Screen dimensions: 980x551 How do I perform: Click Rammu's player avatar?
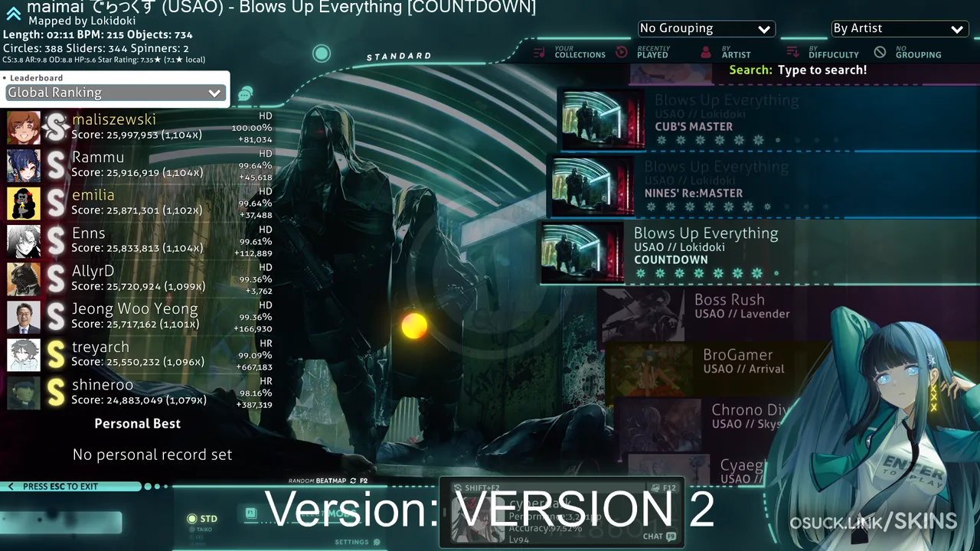(x=24, y=165)
